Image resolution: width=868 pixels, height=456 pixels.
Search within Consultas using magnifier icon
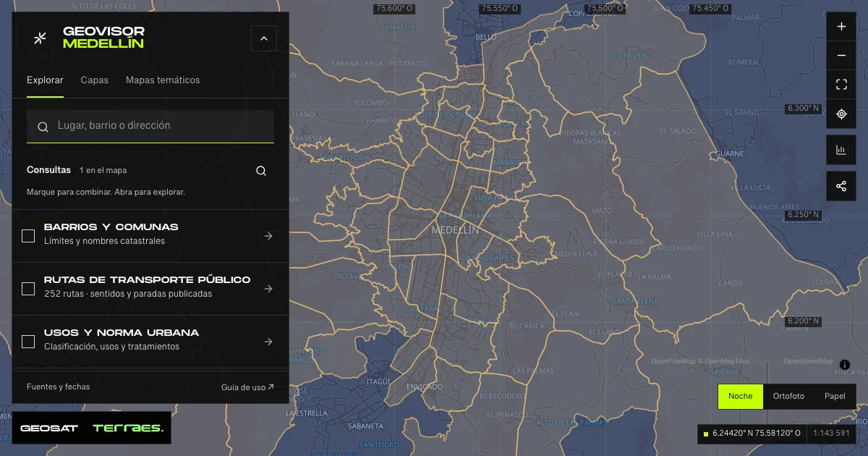click(x=261, y=171)
